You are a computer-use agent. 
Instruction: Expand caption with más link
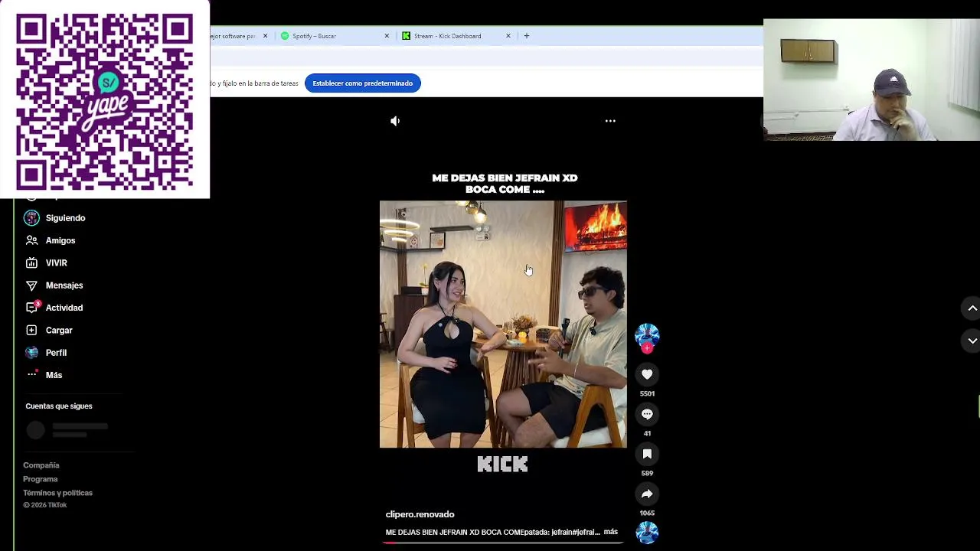coord(610,532)
